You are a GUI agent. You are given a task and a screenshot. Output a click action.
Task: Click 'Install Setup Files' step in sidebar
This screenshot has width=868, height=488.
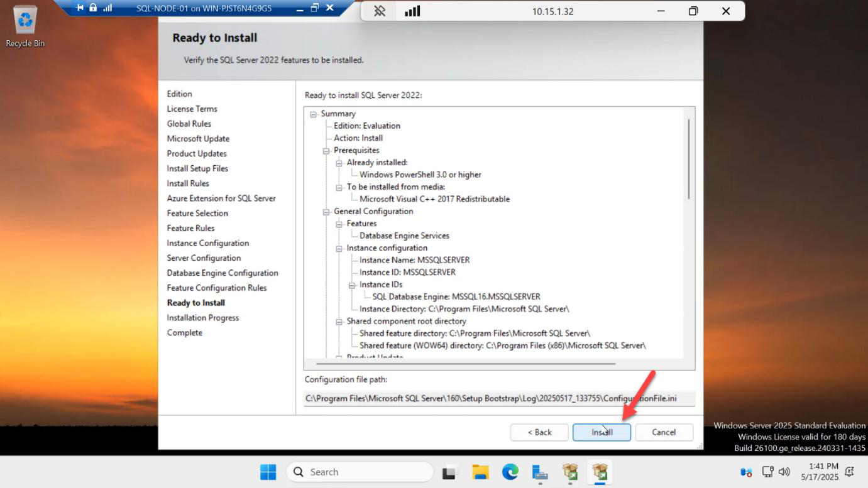[197, 168]
